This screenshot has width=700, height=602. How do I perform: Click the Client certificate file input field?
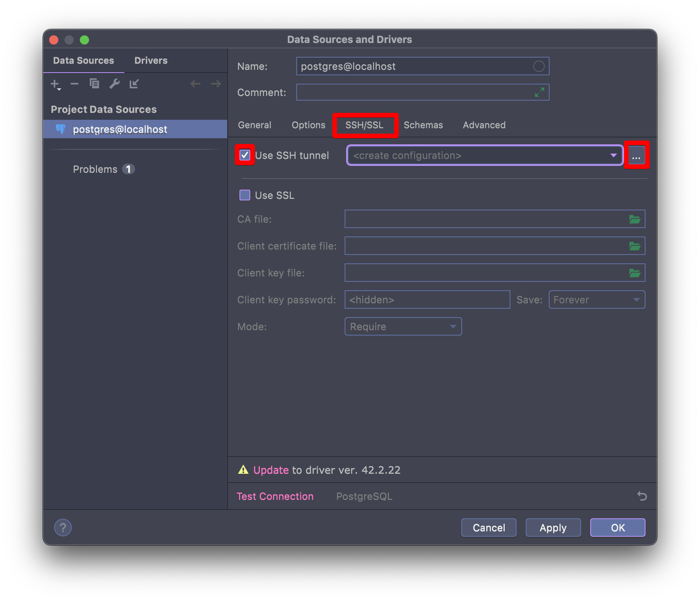tap(495, 246)
